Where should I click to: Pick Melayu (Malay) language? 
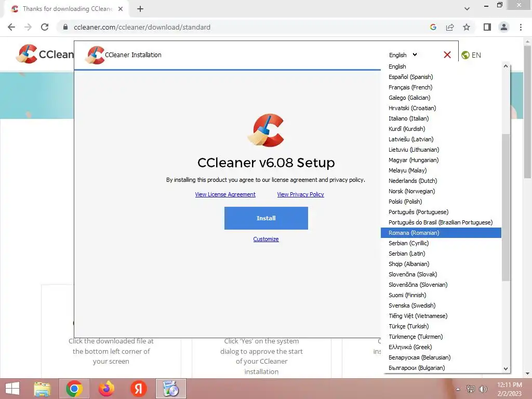pos(441,170)
